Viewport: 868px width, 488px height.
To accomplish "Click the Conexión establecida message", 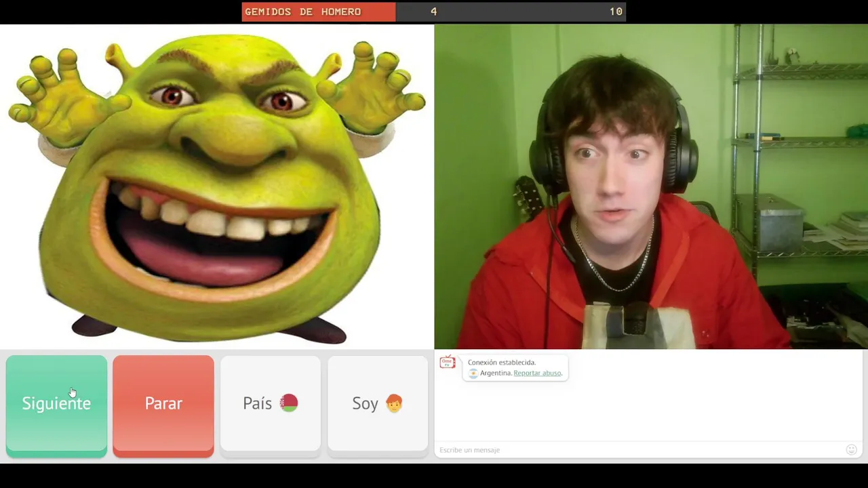I will click(502, 363).
